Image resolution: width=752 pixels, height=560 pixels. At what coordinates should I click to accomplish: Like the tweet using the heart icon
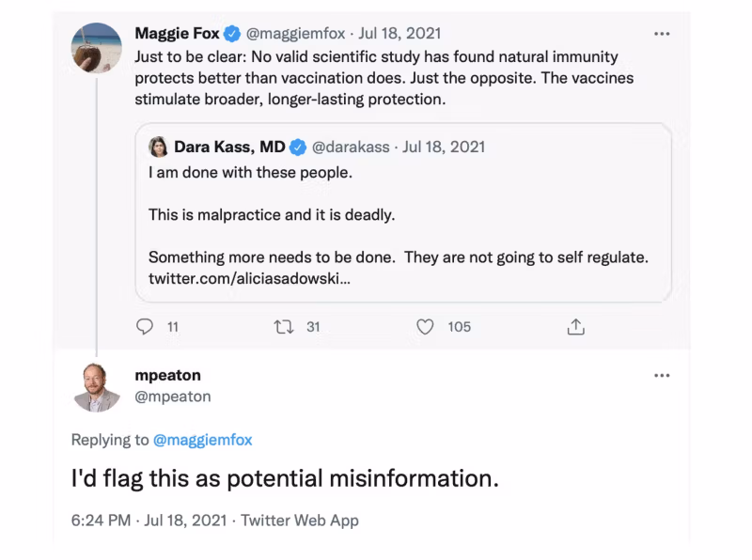pos(425,327)
